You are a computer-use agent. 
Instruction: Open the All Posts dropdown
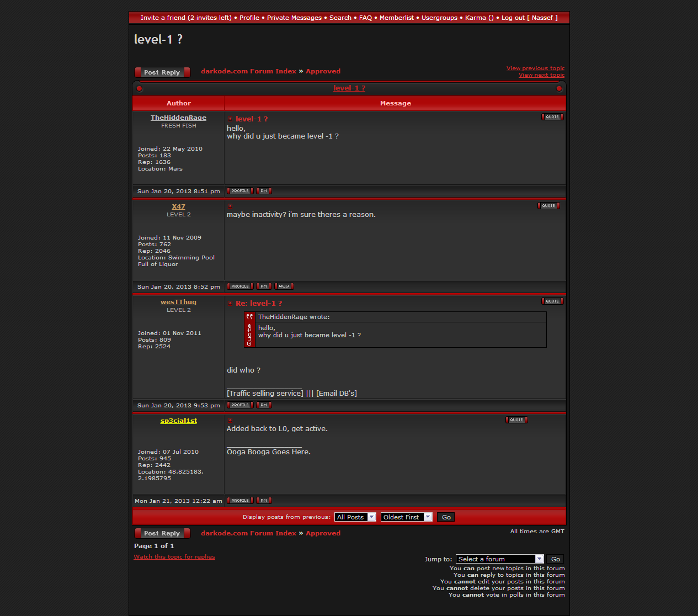355,517
